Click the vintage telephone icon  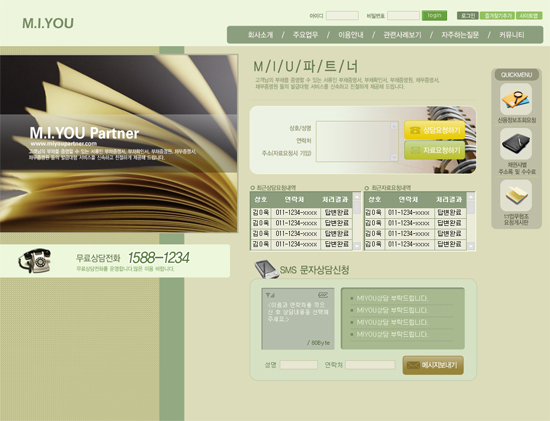34,260
